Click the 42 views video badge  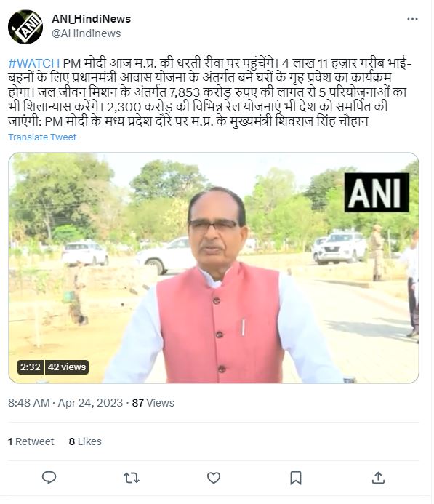tap(66, 367)
